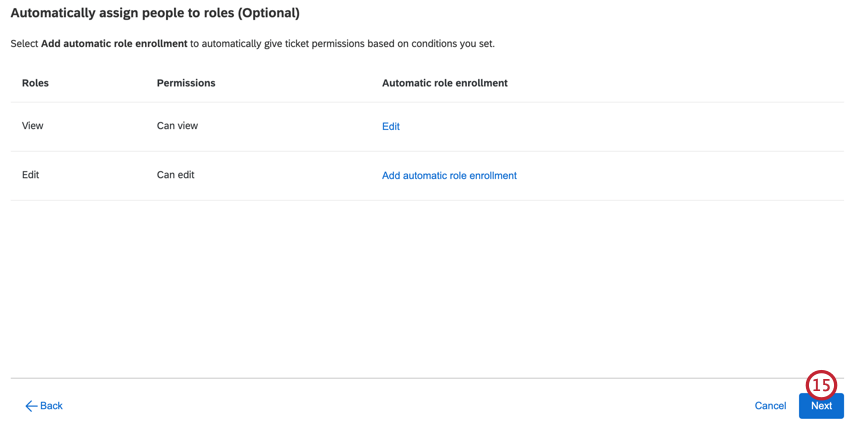Open Edit link for the View role
This screenshot has height=425, width=850.
391,127
